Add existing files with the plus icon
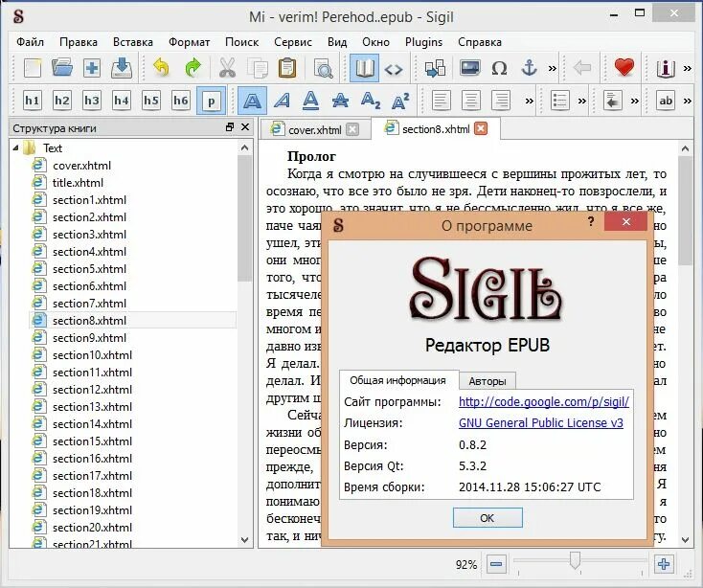The image size is (703, 588). click(x=92, y=68)
